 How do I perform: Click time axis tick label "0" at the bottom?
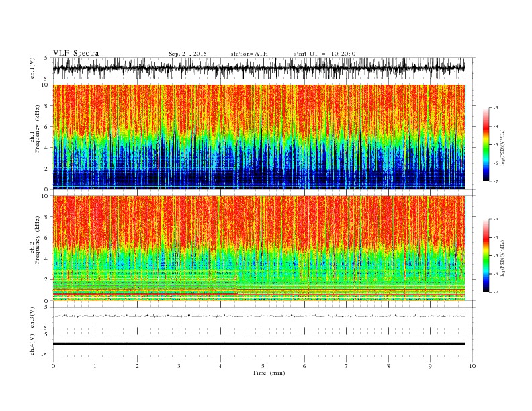point(53,366)
